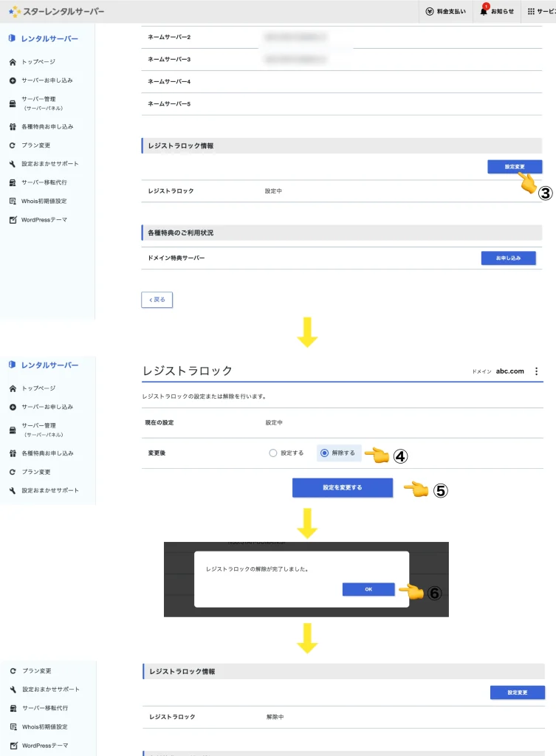Go back using the 戻る button
Screen dimensions: 556x756
157,299
